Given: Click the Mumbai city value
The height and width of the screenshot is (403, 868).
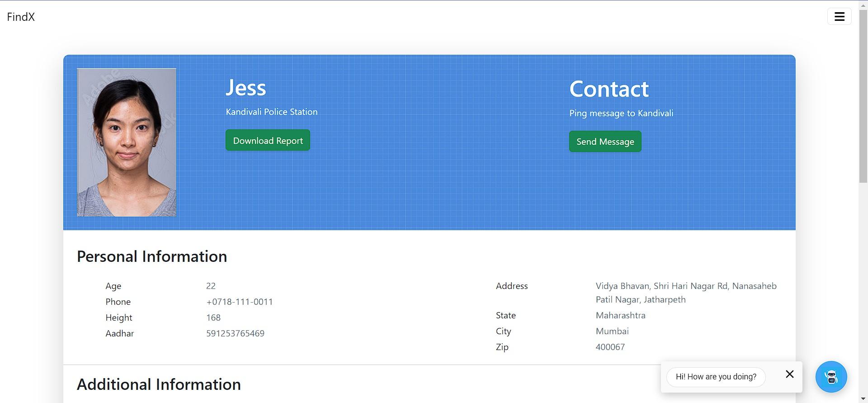Looking at the screenshot, I should 612,331.
